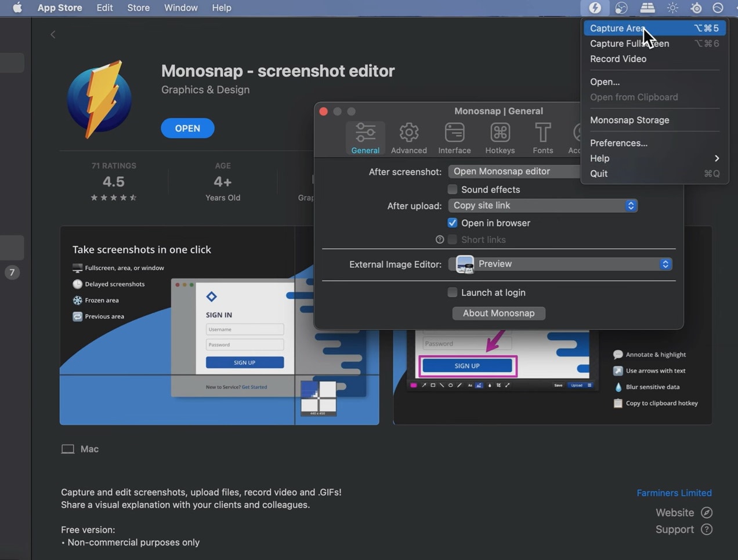The width and height of the screenshot is (738, 560).
Task: Open the Hotkeys preferences pane icon
Action: [500, 133]
